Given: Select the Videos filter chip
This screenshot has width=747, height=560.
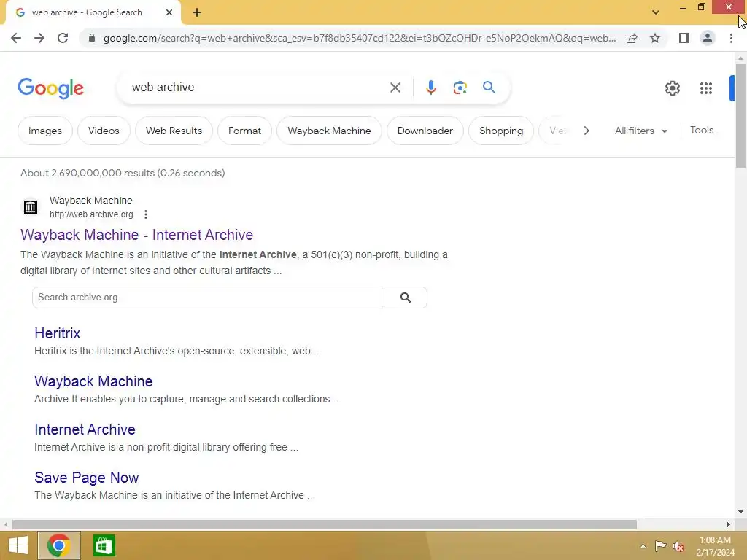Looking at the screenshot, I should 104,131.
